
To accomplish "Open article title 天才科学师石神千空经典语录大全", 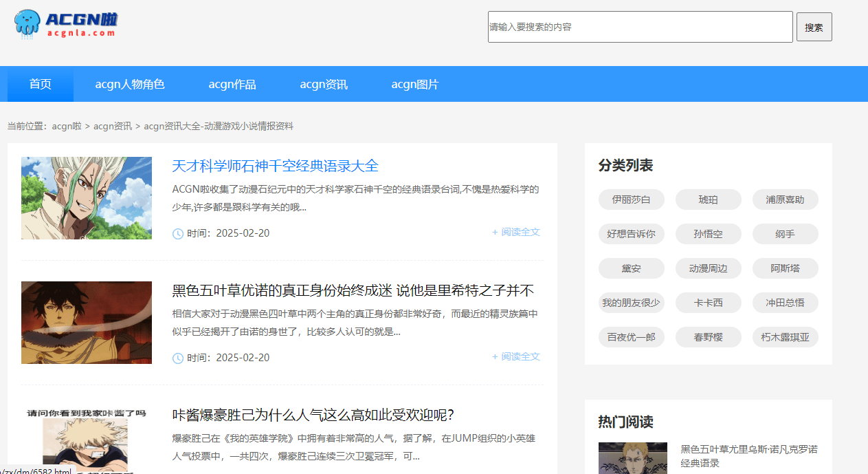I will pos(275,166).
